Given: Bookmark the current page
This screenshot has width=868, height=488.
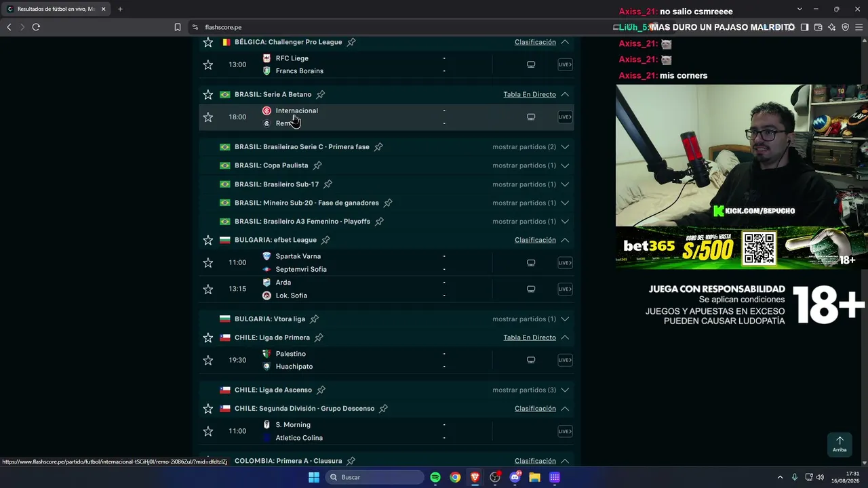Looking at the screenshot, I should pyautogui.click(x=178, y=27).
